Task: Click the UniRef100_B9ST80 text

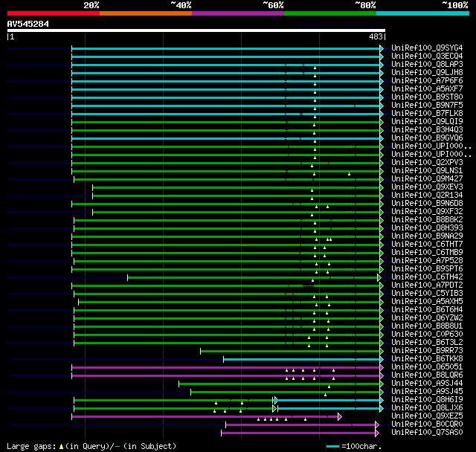Action: pos(427,97)
